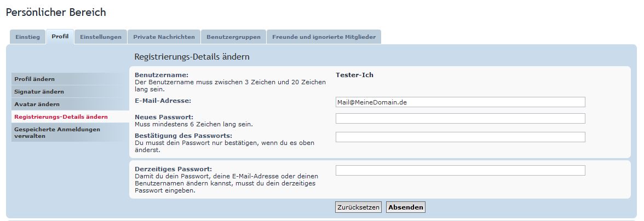Screen dimensions: 644x221
Task: Switch to the Einstellungen tab
Action: [x=101, y=37]
